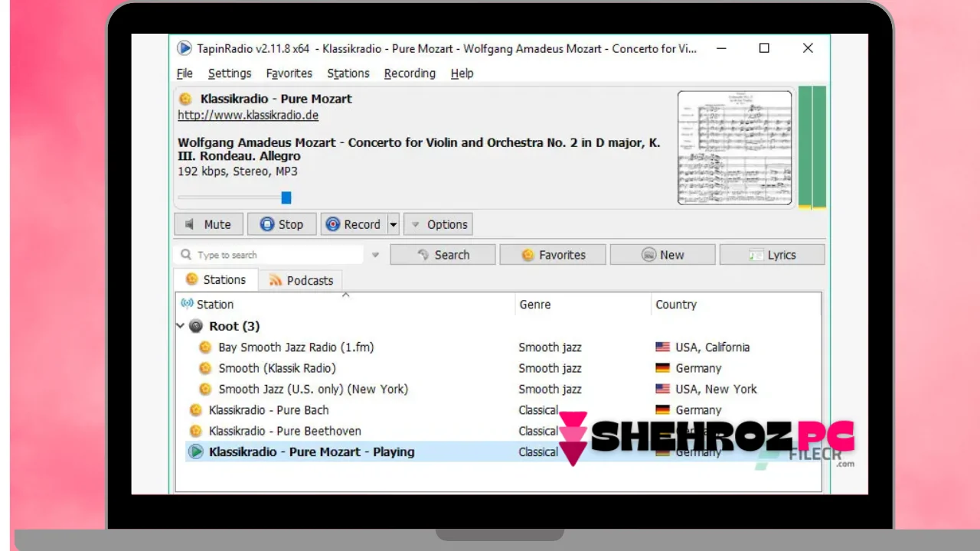
Task: Open the Options dropdown button
Action: [x=438, y=224]
